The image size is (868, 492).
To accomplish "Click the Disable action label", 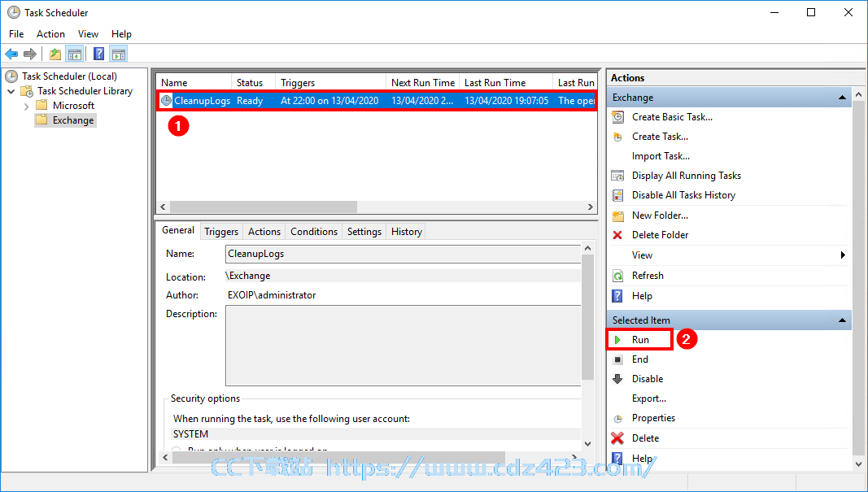I will coord(647,379).
